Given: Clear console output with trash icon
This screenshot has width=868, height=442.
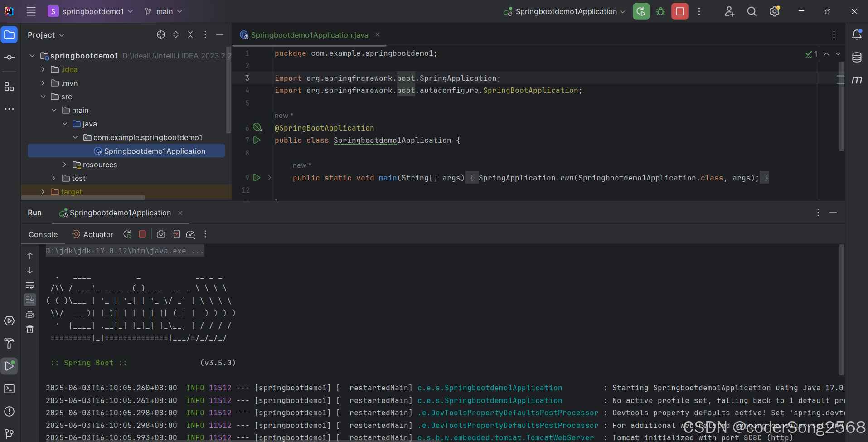Looking at the screenshot, I should click(30, 329).
